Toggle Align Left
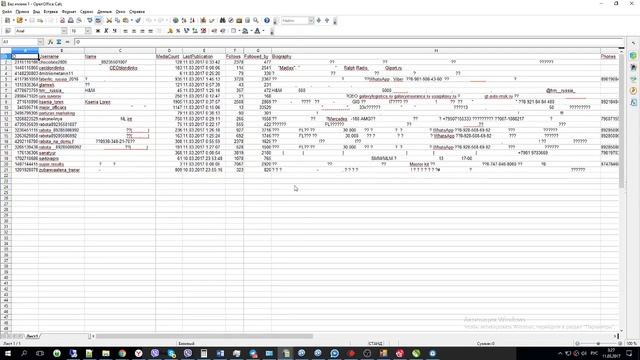This screenshot has width=640, height=360. tap(125, 31)
